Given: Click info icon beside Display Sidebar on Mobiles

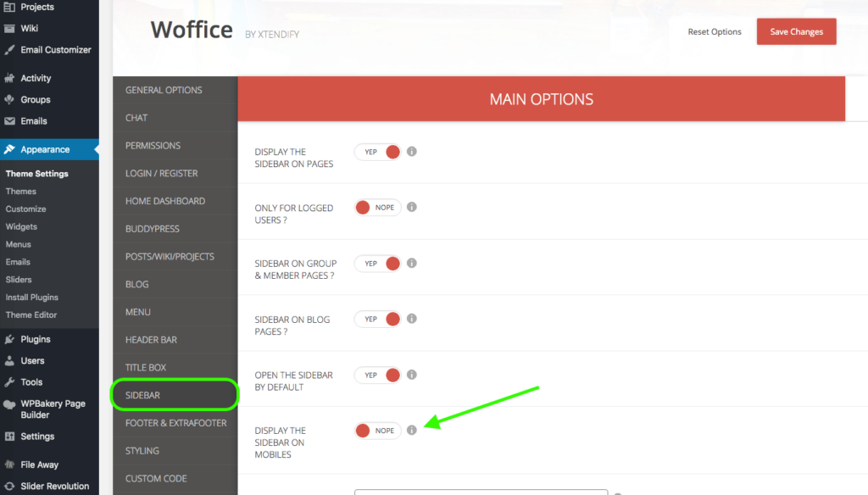Looking at the screenshot, I should [412, 431].
